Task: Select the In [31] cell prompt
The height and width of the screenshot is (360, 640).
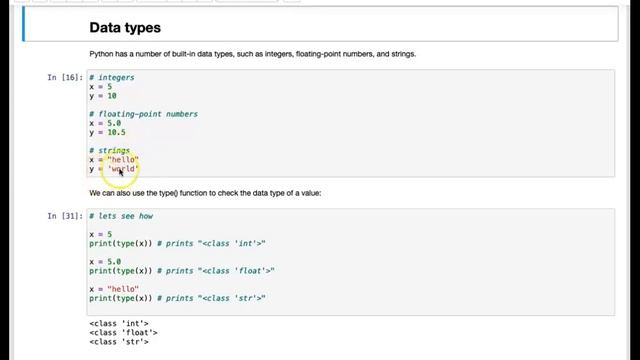Action: click(65, 216)
